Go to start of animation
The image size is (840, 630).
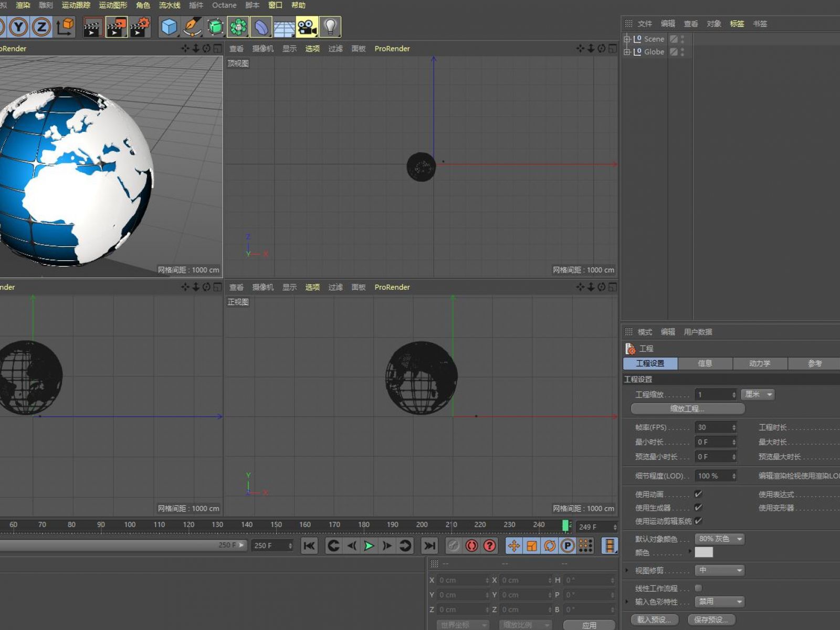tap(309, 546)
